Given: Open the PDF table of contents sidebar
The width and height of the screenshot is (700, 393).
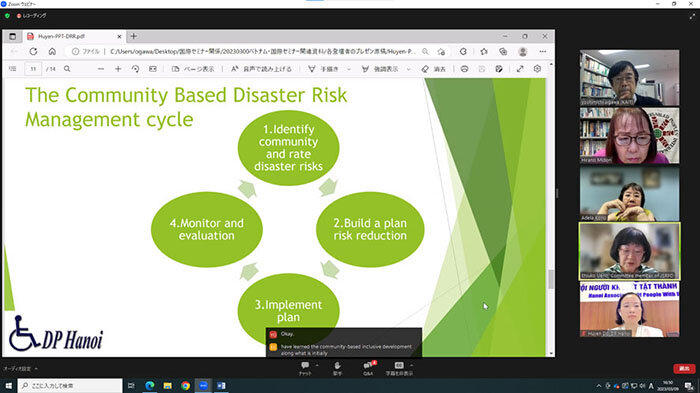Looking at the screenshot, I should coord(12,69).
